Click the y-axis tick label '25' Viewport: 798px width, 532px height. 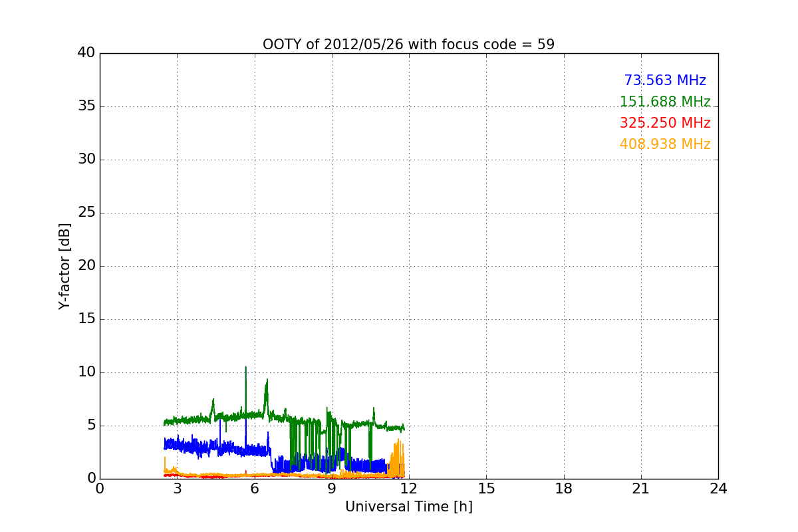coord(86,213)
